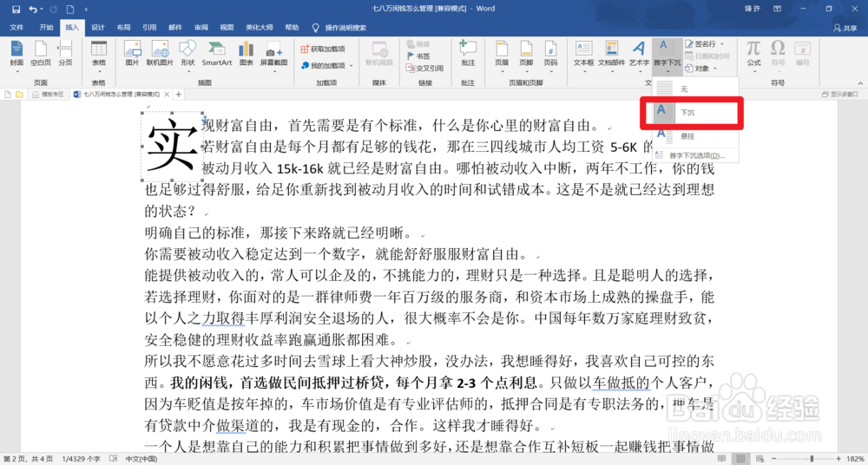Click the 批注 new comment icon

pyautogui.click(x=469, y=54)
